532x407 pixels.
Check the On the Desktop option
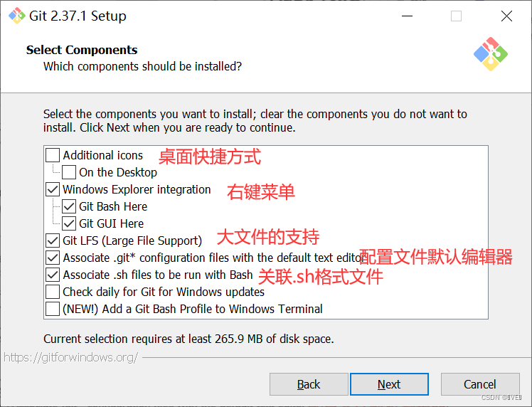[69, 172]
